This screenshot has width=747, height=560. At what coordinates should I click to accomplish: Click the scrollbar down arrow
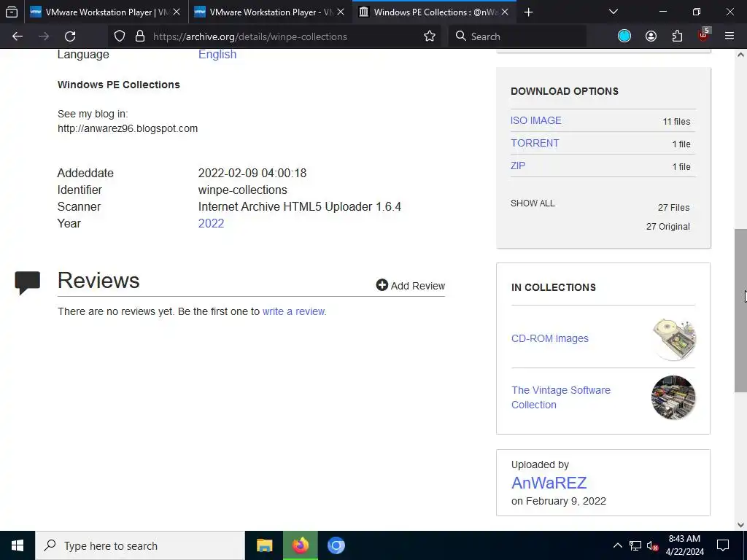tap(740, 525)
